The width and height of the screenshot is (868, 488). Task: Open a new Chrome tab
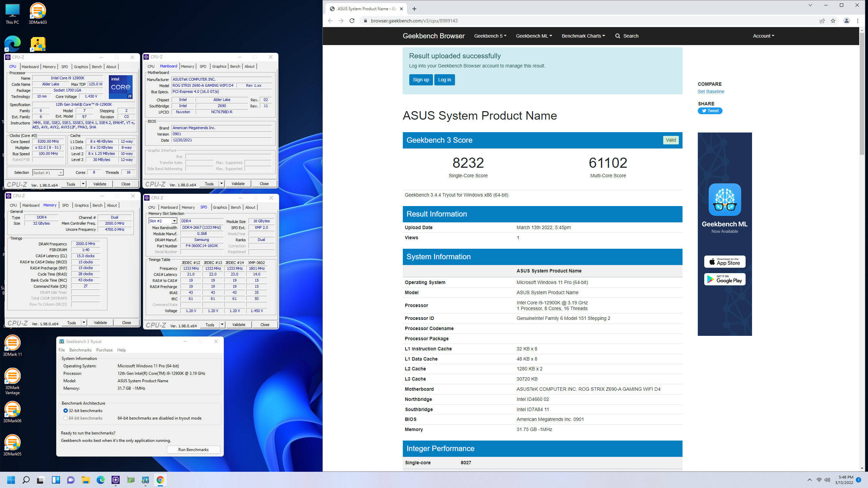(x=414, y=9)
